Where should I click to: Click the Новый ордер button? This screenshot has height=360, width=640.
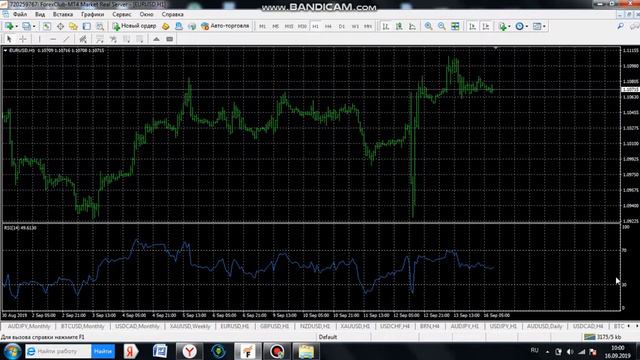click(x=134, y=26)
